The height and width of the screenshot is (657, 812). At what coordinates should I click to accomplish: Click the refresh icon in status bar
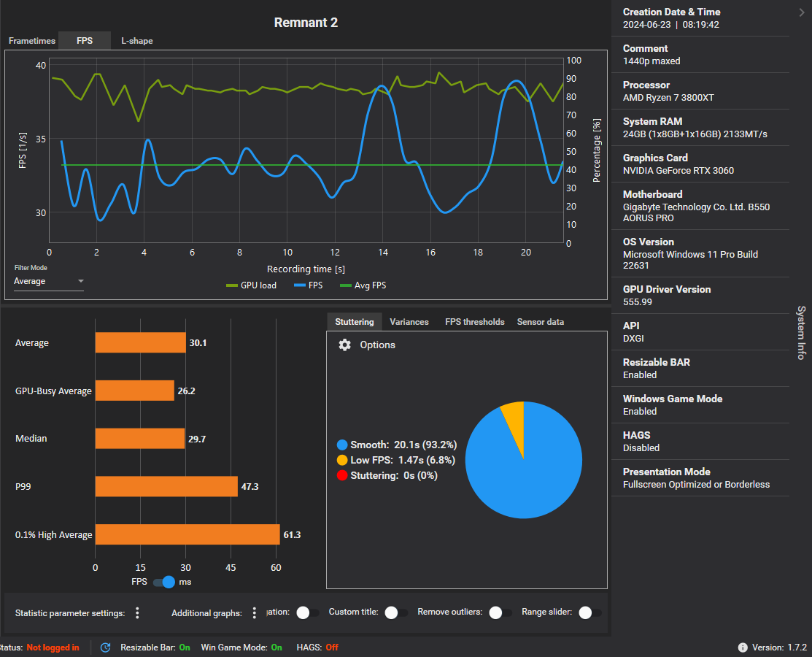tap(106, 648)
